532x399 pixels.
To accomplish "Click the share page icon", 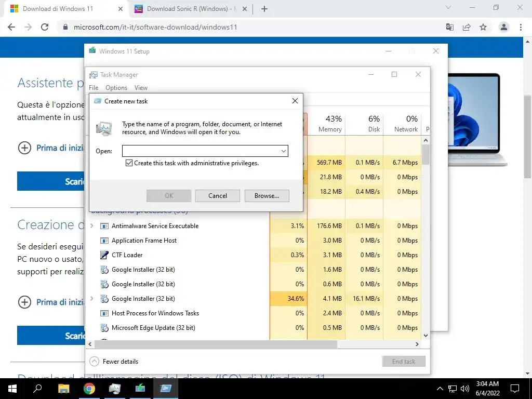I will [467, 27].
